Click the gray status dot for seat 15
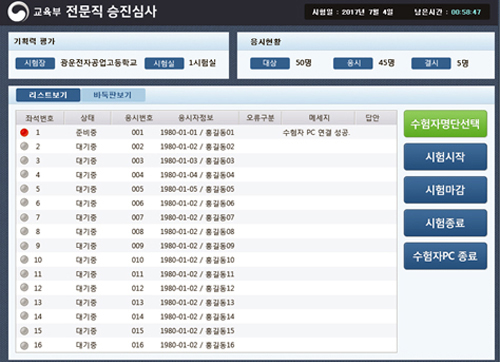Image resolution: width=500 pixels, height=362 pixels. 24,331
